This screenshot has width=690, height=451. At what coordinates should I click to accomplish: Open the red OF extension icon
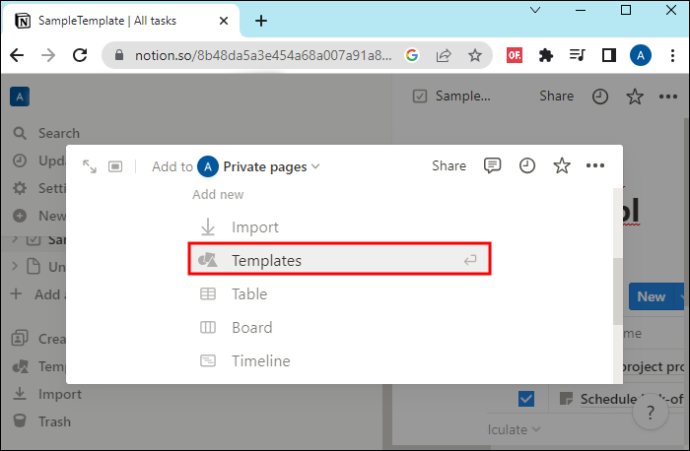tap(514, 55)
